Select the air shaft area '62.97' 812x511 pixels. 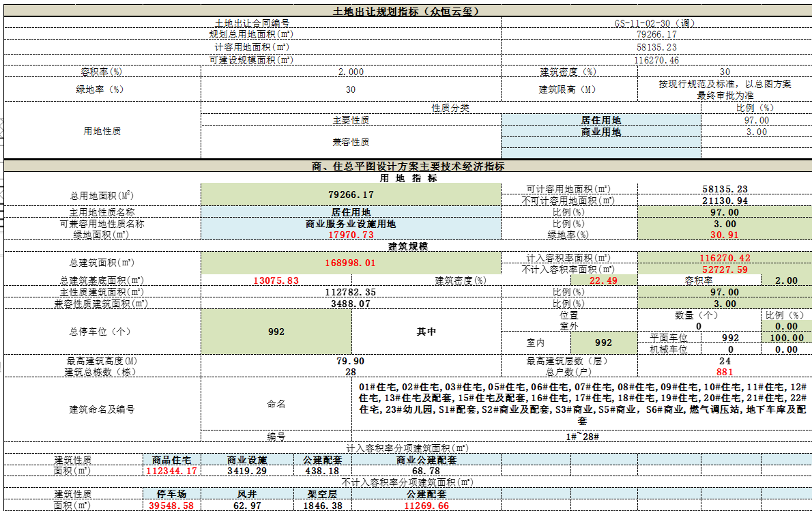[x=247, y=506]
